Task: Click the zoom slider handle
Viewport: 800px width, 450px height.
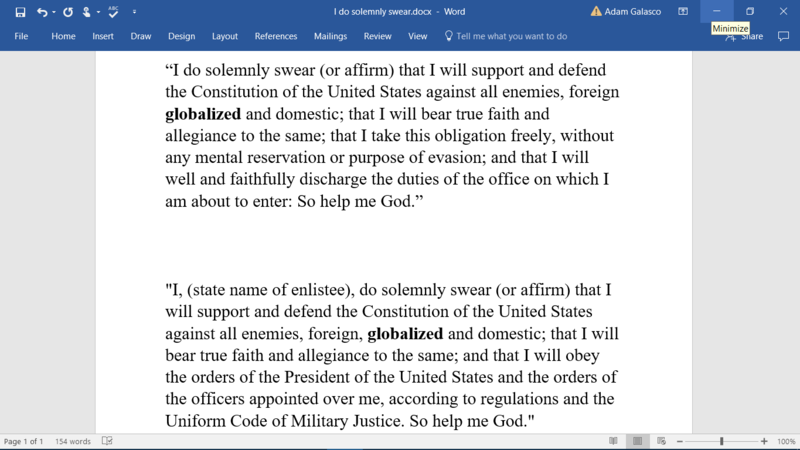Action: [x=721, y=441]
